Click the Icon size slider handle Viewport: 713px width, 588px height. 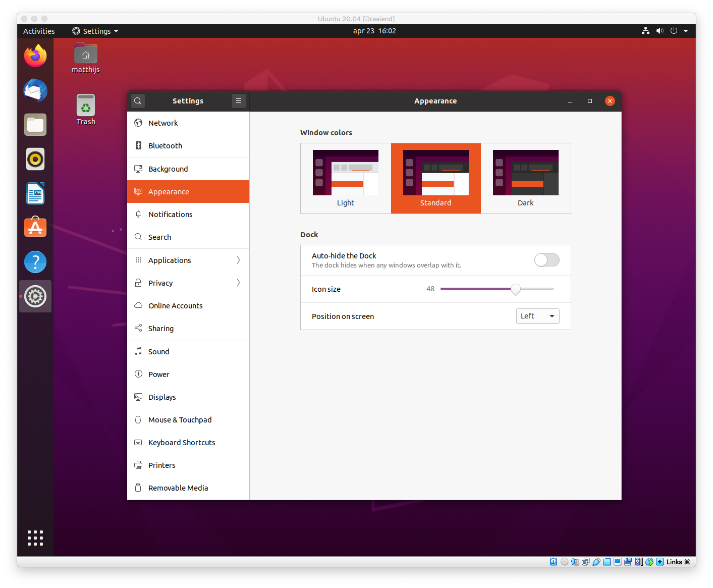(x=515, y=289)
